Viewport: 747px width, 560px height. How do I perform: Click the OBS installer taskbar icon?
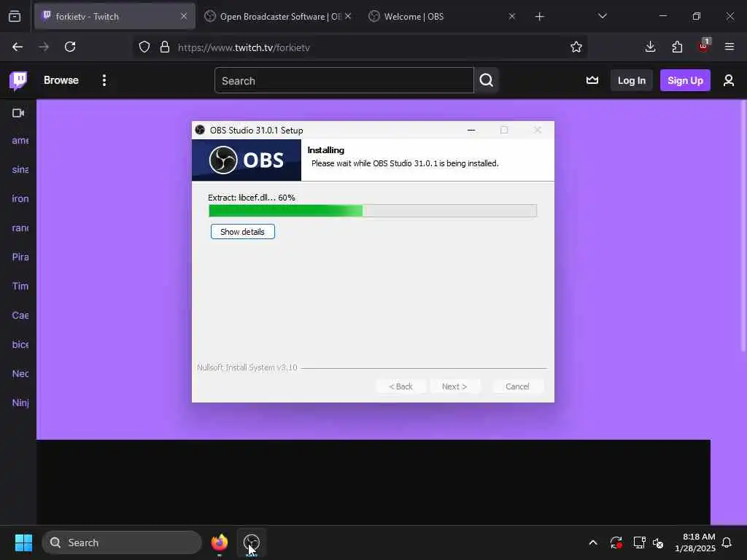click(x=251, y=542)
